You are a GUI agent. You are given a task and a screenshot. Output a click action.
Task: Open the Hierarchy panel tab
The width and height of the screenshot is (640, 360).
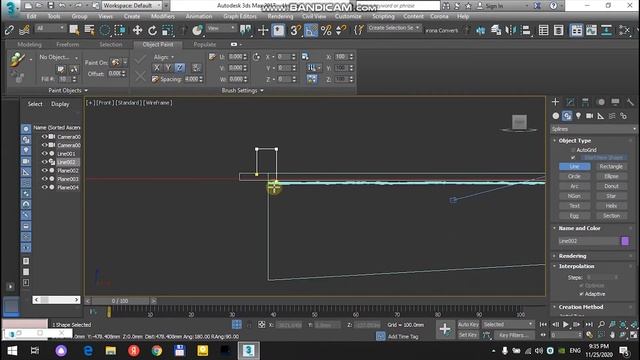(x=585, y=102)
